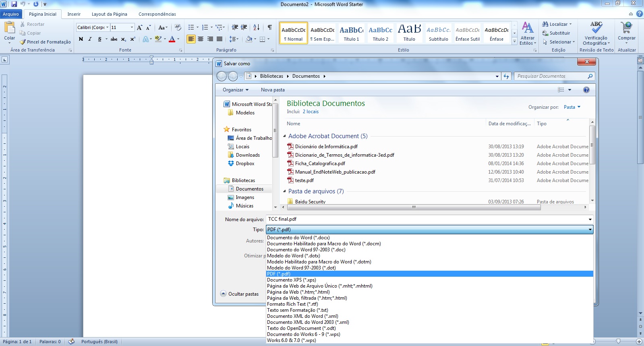Image resolution: width=644 pixels, height=346 pixels.
Task: Open the 2 locais link
Action: coord(311,112)
